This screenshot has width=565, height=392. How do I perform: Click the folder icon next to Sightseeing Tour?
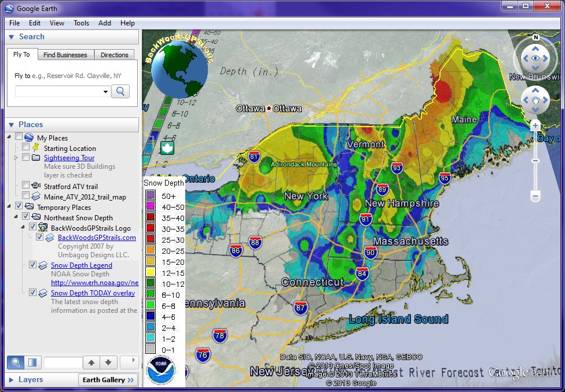coord(36,158)
